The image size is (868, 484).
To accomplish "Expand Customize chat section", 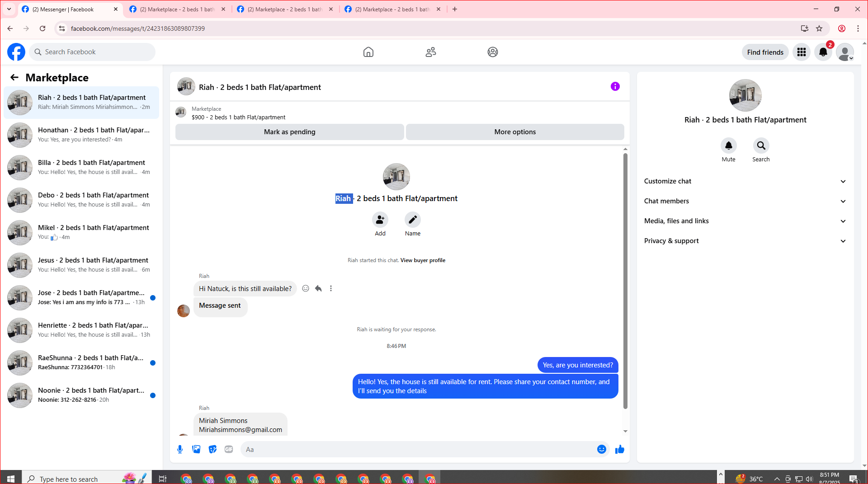I will click(x=745, y=181).
